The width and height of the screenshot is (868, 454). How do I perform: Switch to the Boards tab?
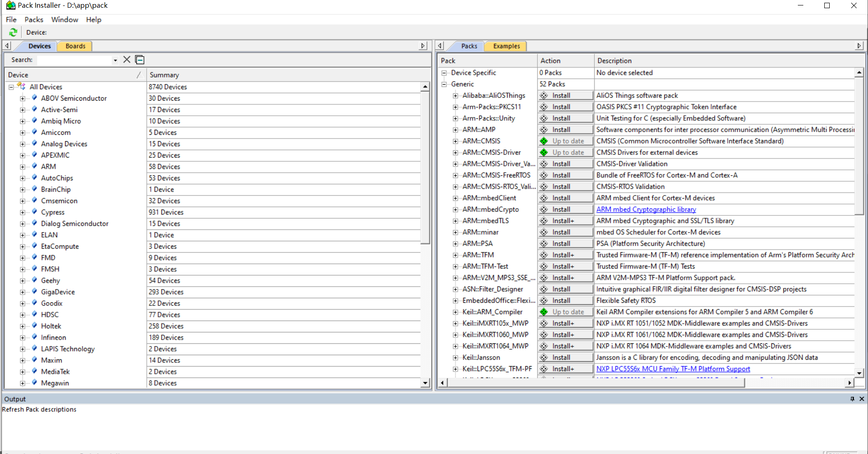[75, 46]
